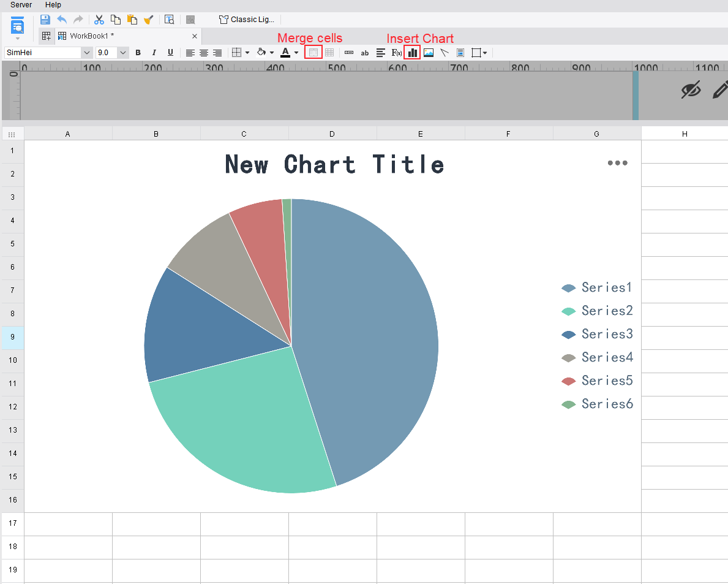Close the WorkBook1 tab
This screenshot has width=728, height=584.
click(x=195, y=36)
